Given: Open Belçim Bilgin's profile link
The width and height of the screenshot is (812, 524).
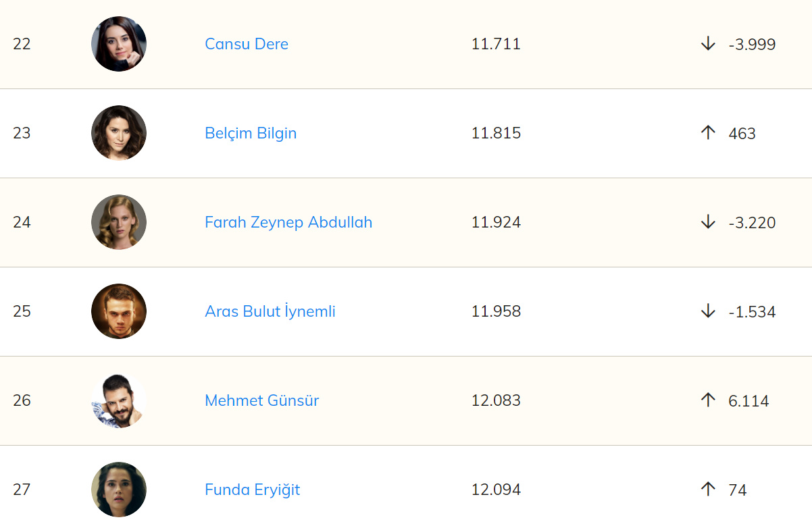Looking at the screenshot, I should point(251,133).
